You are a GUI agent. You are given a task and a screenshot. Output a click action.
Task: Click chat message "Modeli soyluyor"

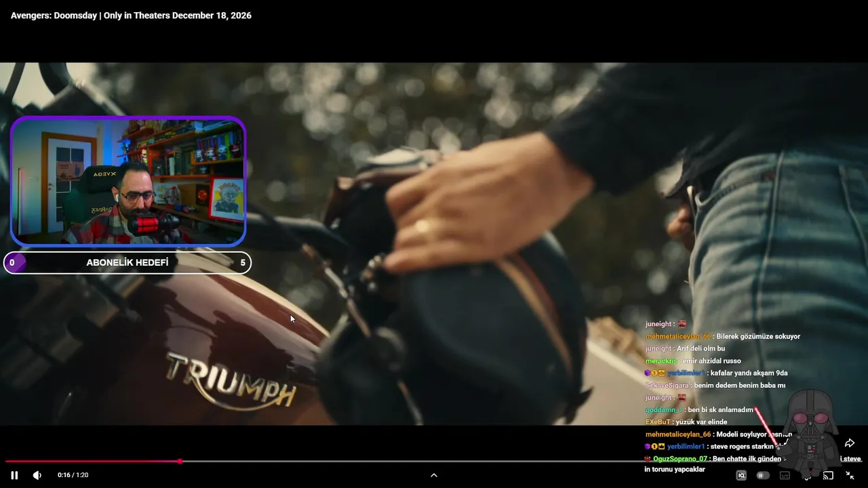coord(741,434)
